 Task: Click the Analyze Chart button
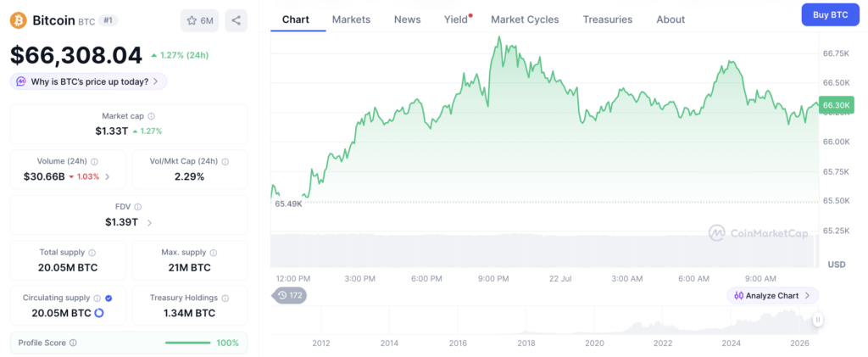click(x=772, y=296)
